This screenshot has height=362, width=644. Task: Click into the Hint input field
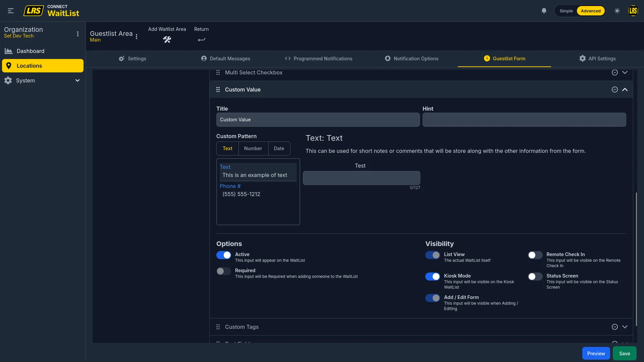point(524,120)
